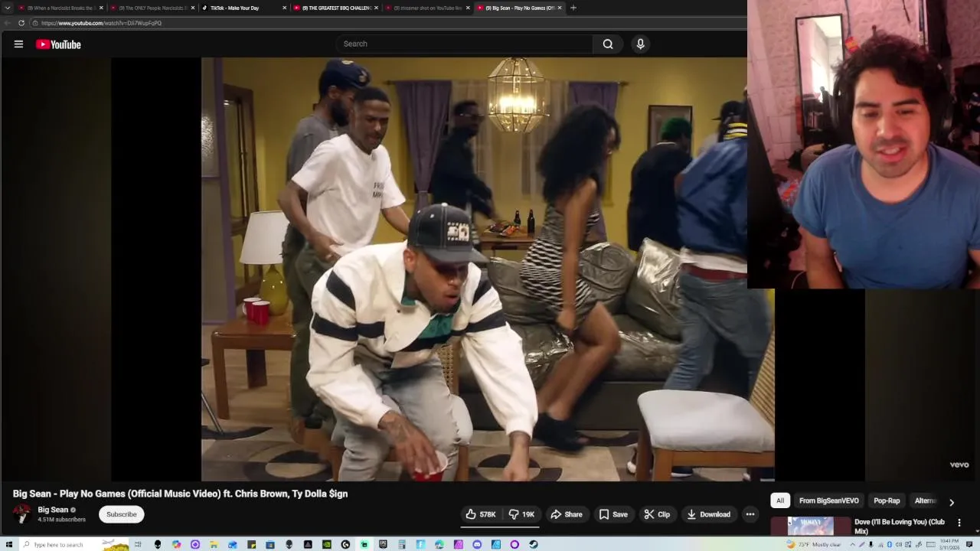Screen dimensions: 980x551
Task: Open Microsoft Store from the taskbar
Action: pos(270,544)
